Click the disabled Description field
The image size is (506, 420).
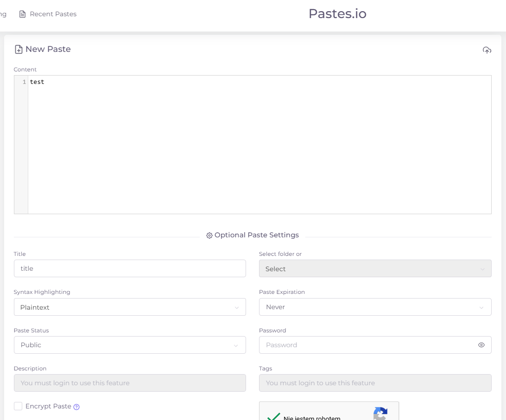click(130, 383)
